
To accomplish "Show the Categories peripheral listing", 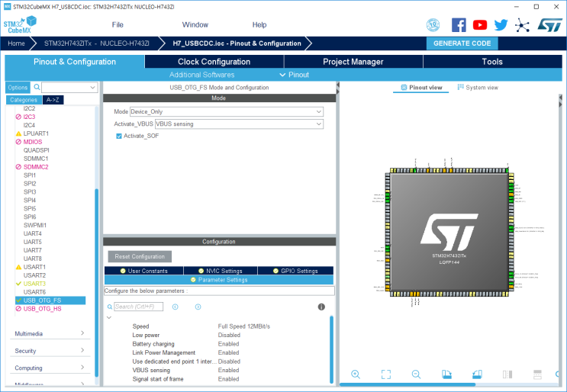I will pyautogui.click(x=24, y=100).
